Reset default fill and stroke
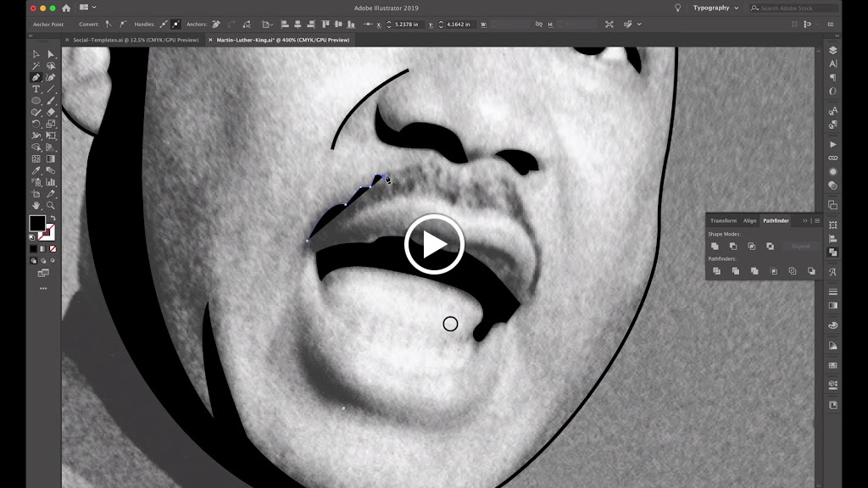868x488 pixels. 32,237
